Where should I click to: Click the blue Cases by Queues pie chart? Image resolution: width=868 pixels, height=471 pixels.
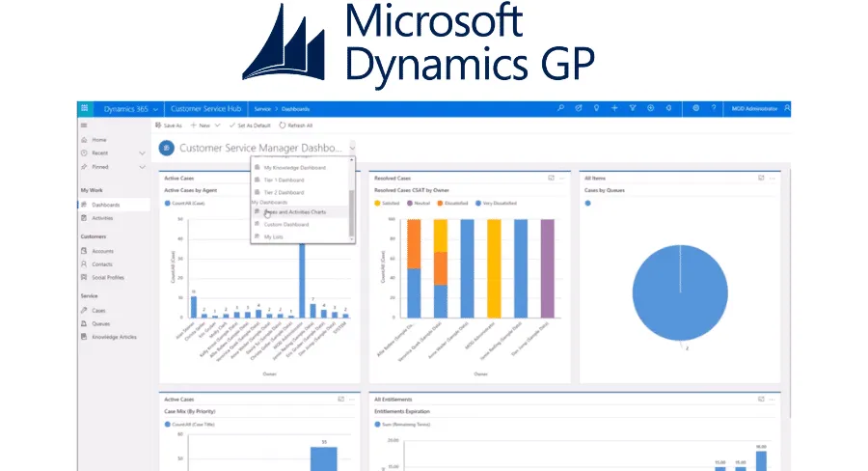point(680,292)
